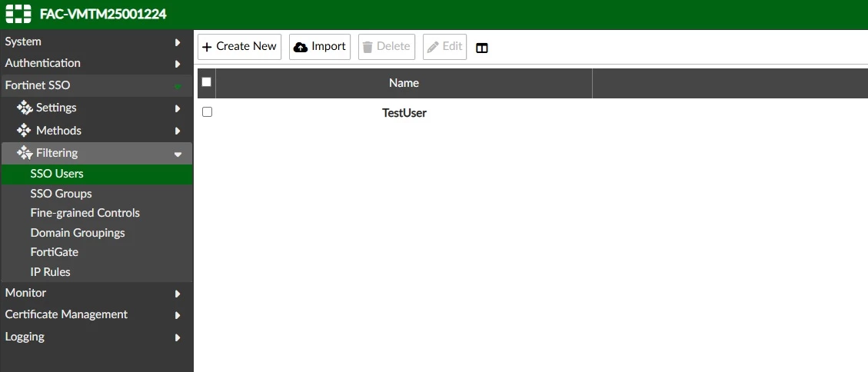The height and width of the screenshot is (372, 868).
Task: Expand the System menu arrow
Action: (178, 42)
